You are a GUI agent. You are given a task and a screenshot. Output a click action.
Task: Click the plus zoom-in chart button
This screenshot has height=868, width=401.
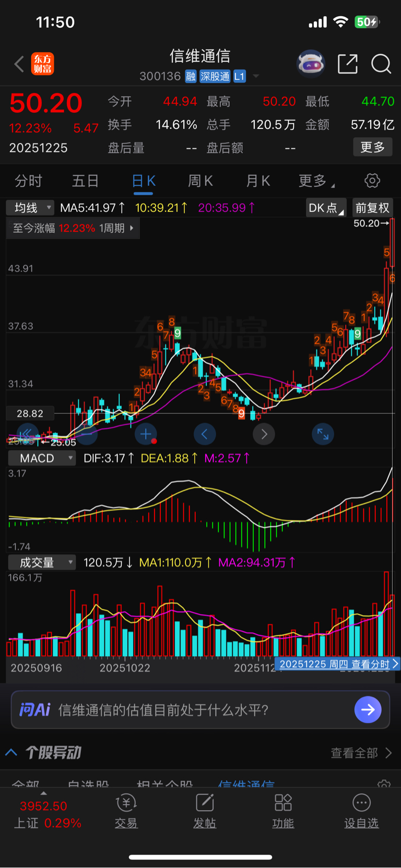point(146,434)
